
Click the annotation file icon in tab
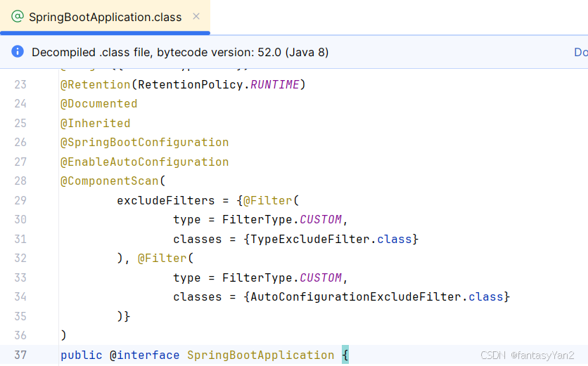coord(18,16)
